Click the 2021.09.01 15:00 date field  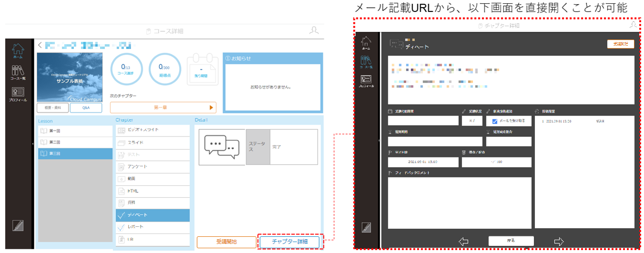pos(423,162)
